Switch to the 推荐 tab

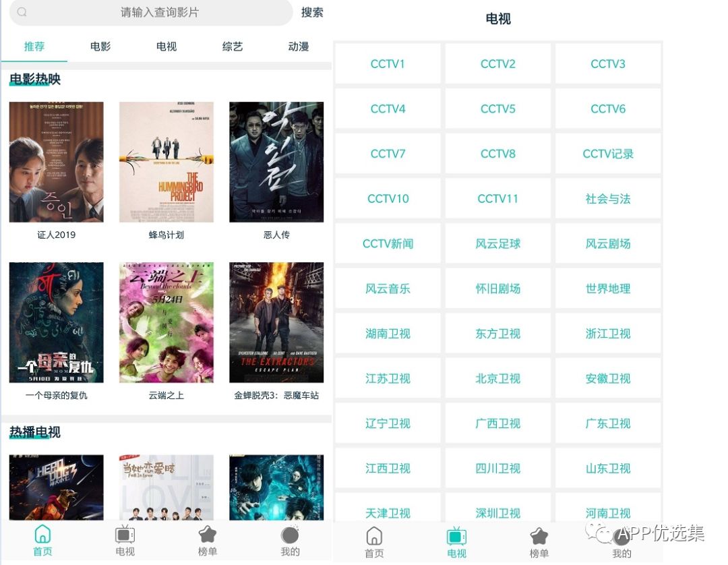[34, 47]
